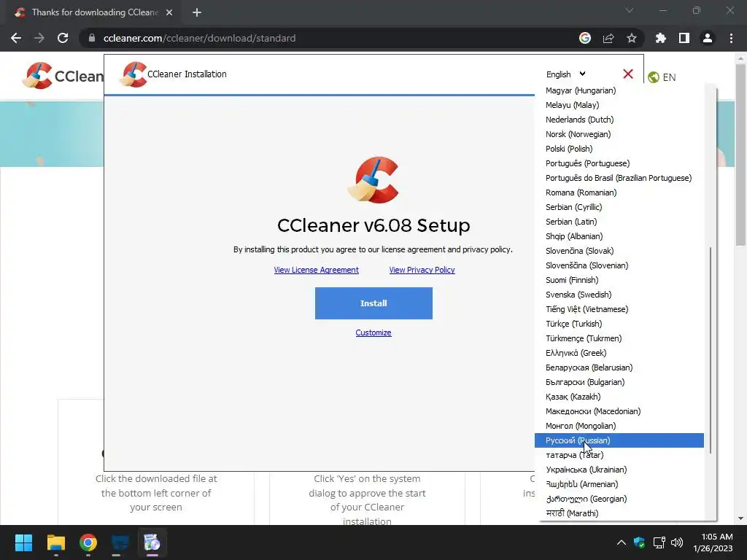Open File Explorer from taskbar
Screen dimensions: 747x560
[55, 542]
